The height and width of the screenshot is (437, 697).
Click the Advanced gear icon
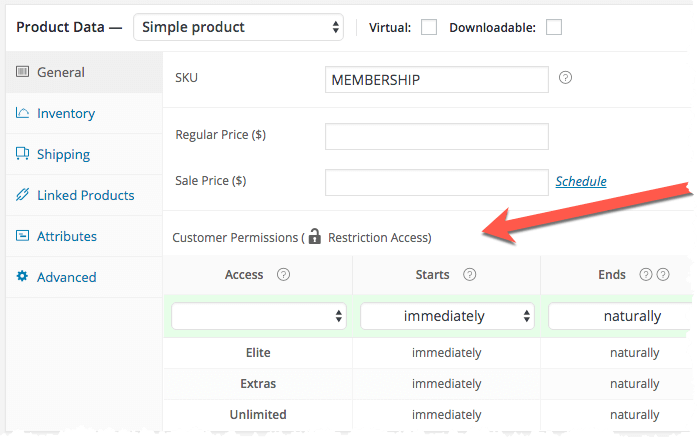pos(22,277)
